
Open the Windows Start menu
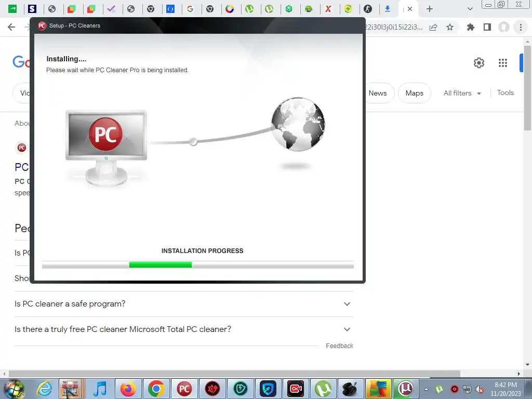click(x=14, y=389)
